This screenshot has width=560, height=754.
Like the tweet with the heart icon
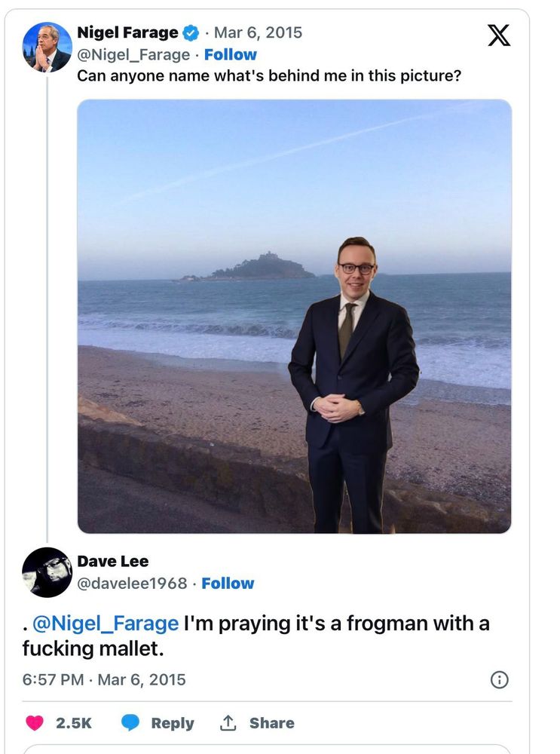35,722
